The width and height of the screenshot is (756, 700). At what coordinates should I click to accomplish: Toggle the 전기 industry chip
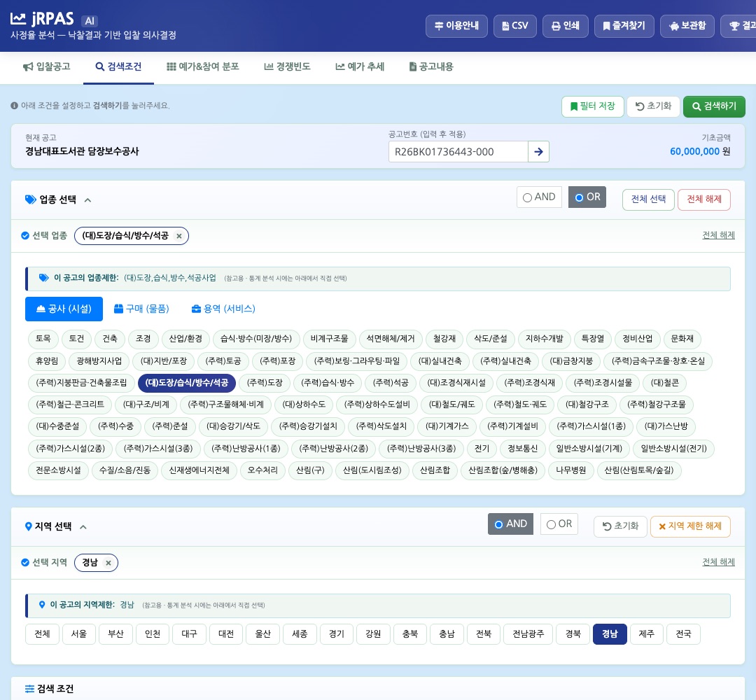click(482, 449)
